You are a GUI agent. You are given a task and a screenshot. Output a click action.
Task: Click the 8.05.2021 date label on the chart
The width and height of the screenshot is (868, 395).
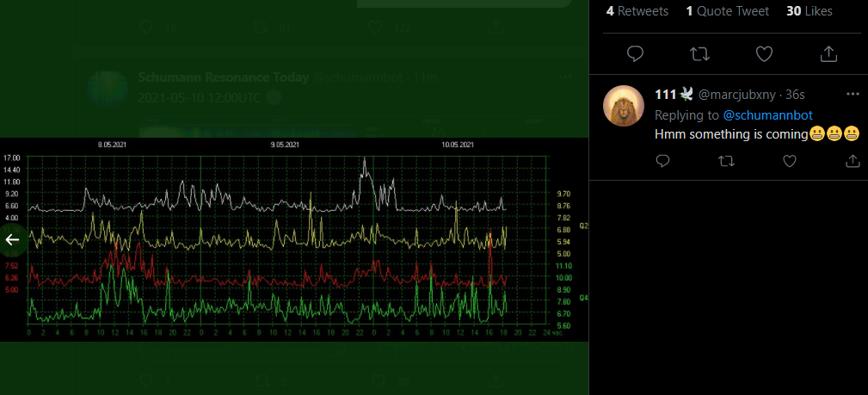click(x=113, y=145)
